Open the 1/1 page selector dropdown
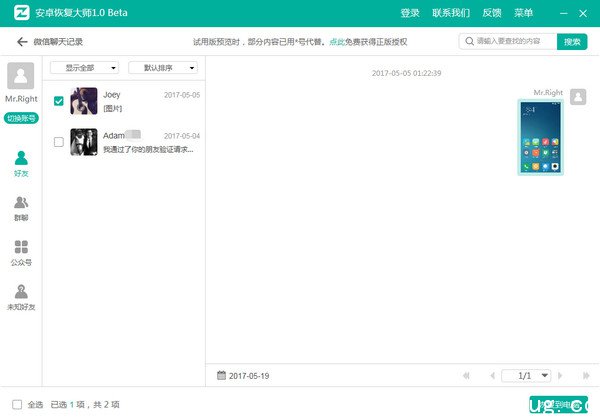The image size is (600, 420). point(526,376)
